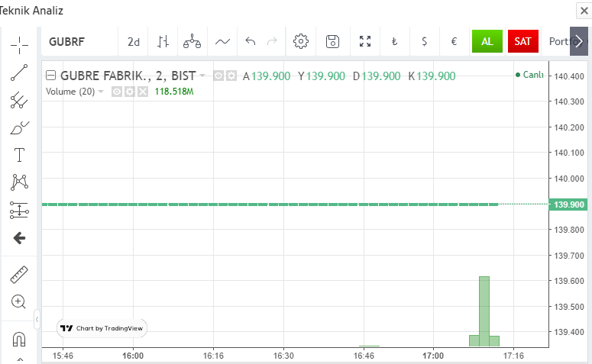Open the GUBRE FABRIK series dropdown arrow

tap(202, 76)
